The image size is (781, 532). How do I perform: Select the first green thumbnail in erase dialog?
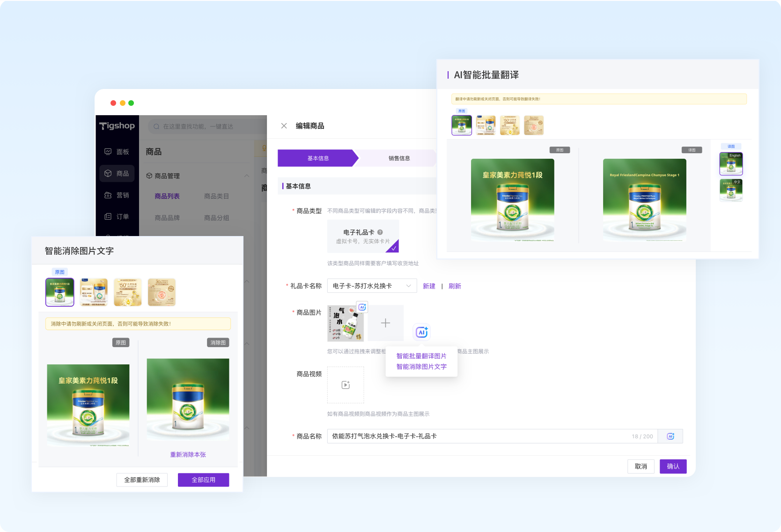click(x=60, y=292)
